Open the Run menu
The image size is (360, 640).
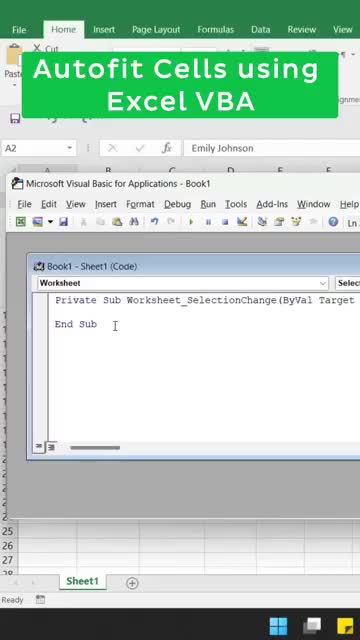pyautogui.click(x=208, y=204)
